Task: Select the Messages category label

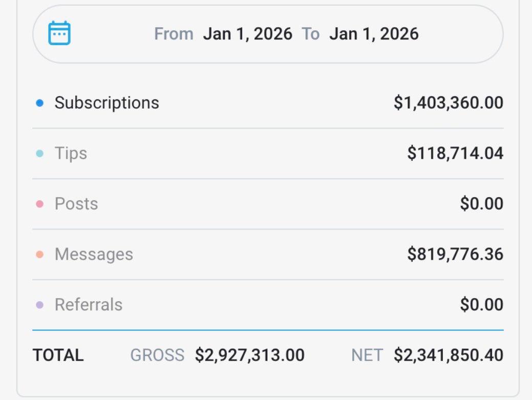Action: [x=95, y=254]
